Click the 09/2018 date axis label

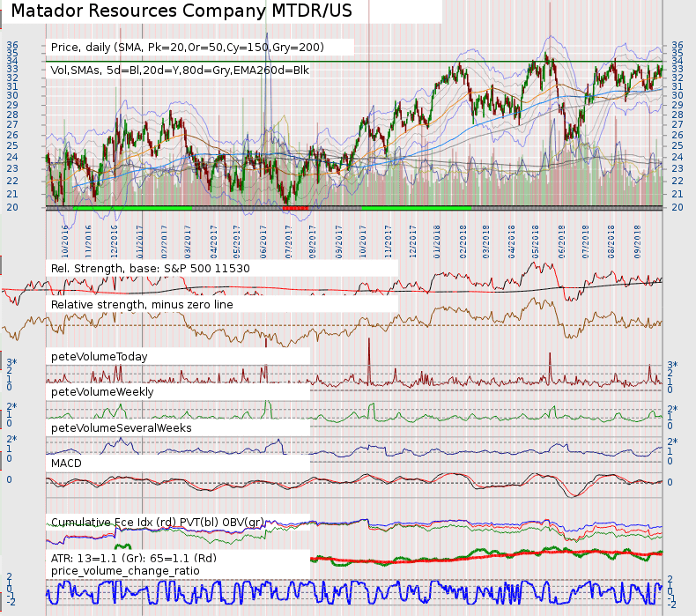[x=638, y=241]
